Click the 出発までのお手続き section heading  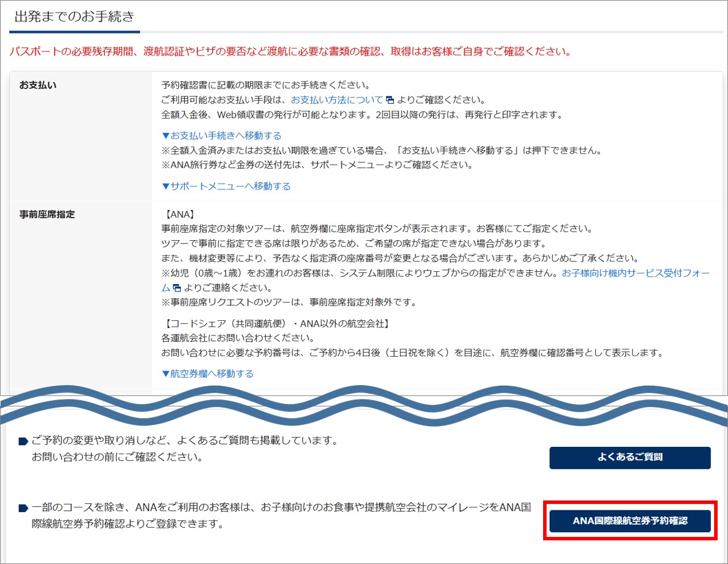pos(74,16)
